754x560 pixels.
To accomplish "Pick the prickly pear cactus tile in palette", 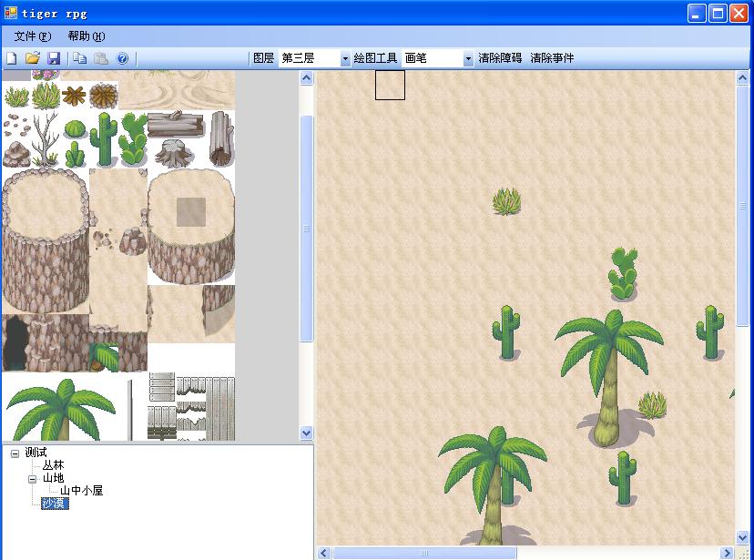I will pyautogui.click(x=133, y=139).
